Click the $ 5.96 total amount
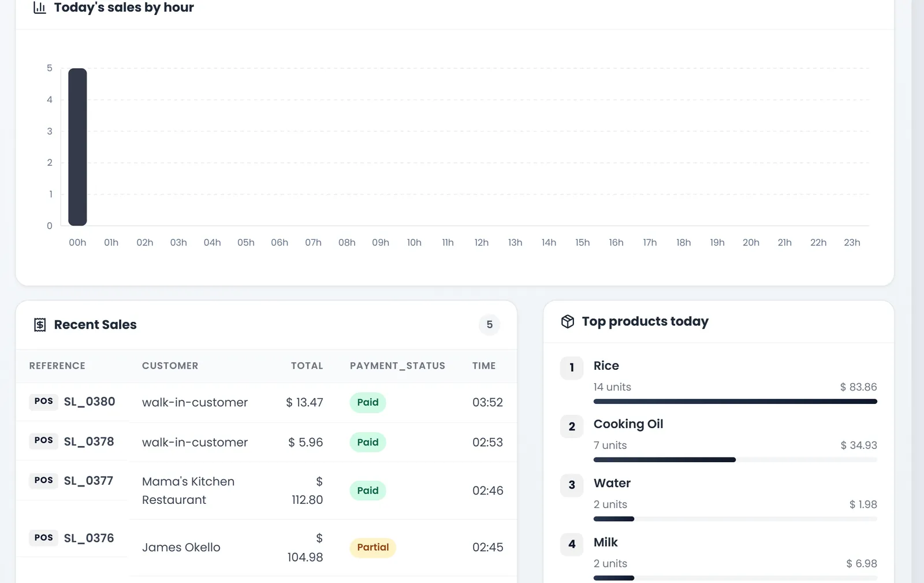Image resolution: width=924 pixels, height=583 pixels. 305,442
